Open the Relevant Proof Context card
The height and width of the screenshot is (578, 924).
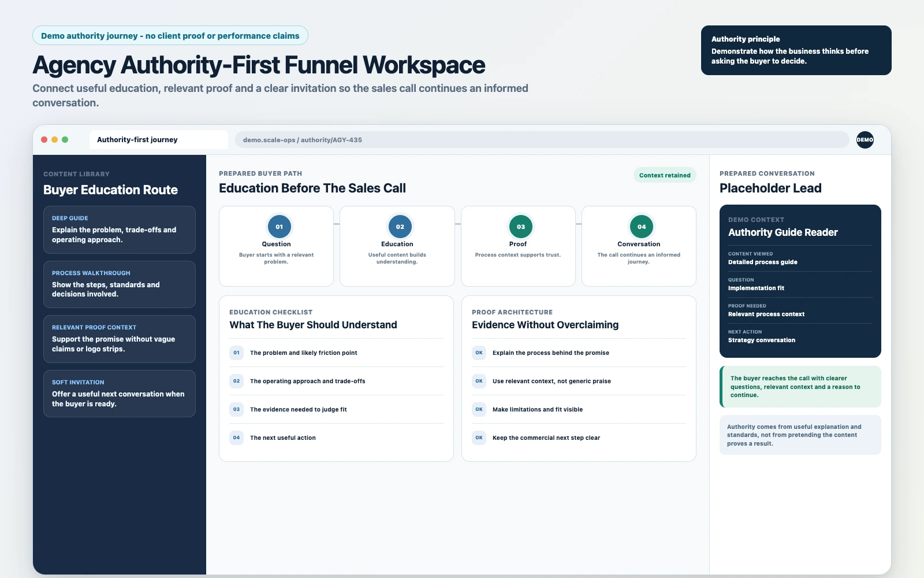click(120, 339)
